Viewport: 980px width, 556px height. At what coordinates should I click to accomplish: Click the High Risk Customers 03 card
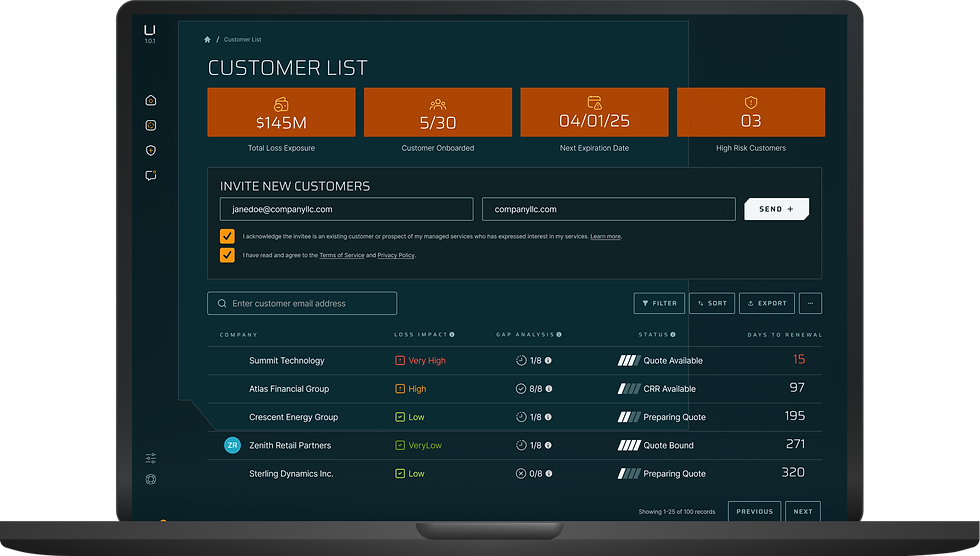coord(751,112)
